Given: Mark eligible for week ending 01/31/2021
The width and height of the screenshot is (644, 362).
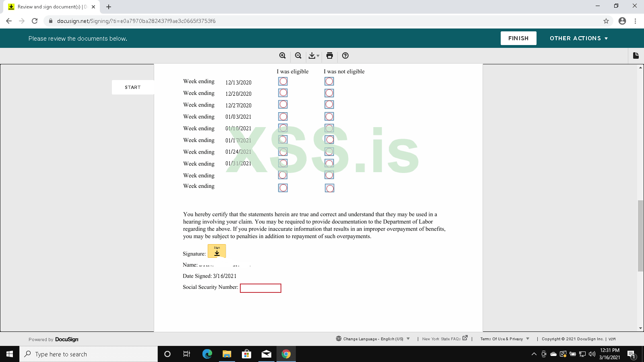Looking at the screenshot, I should click(x=283, y=163).
